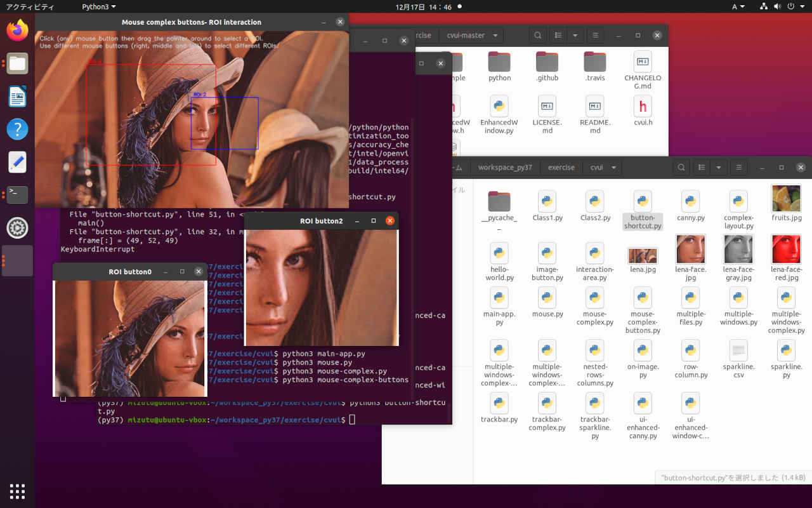The height and width of the screenshot is (508, 812).
Task: Select the lena.jpg thumbnail
Action: pyautogui.click(x=643, y=255)
